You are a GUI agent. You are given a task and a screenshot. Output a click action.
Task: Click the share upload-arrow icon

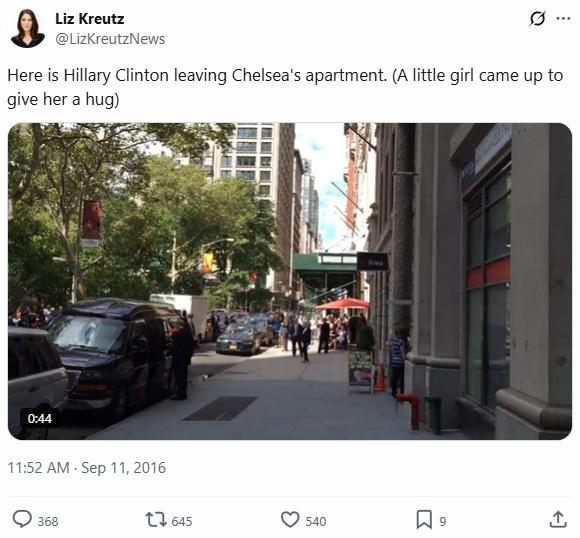(558, 519)
